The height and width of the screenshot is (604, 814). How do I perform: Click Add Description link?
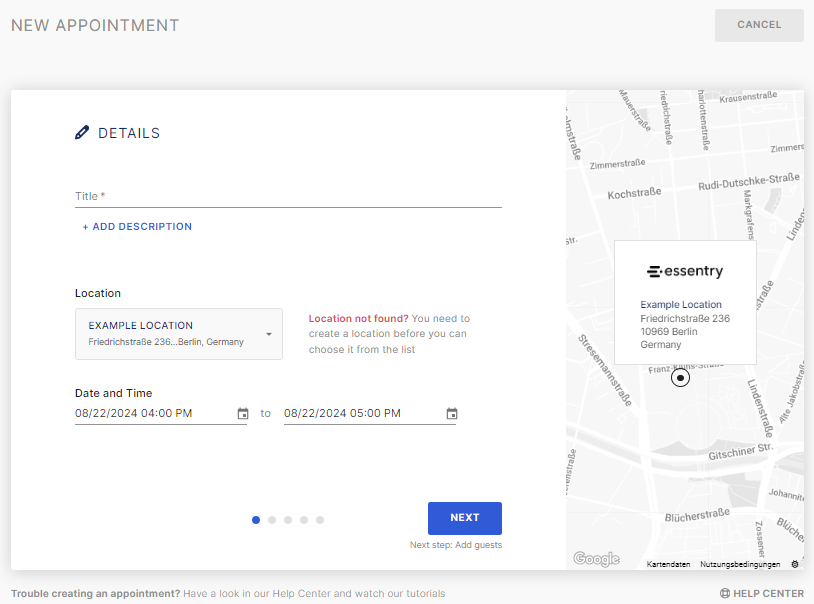pyautogui.click(x=137, y=226)
